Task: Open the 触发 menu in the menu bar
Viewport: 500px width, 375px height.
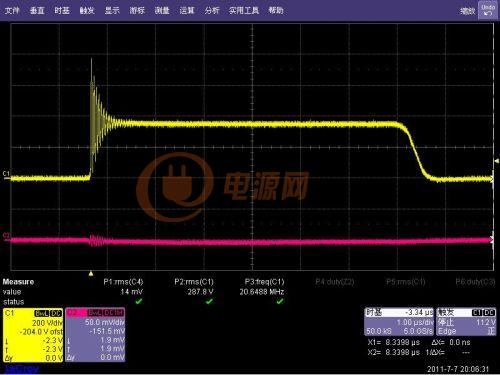Action: 87,11
